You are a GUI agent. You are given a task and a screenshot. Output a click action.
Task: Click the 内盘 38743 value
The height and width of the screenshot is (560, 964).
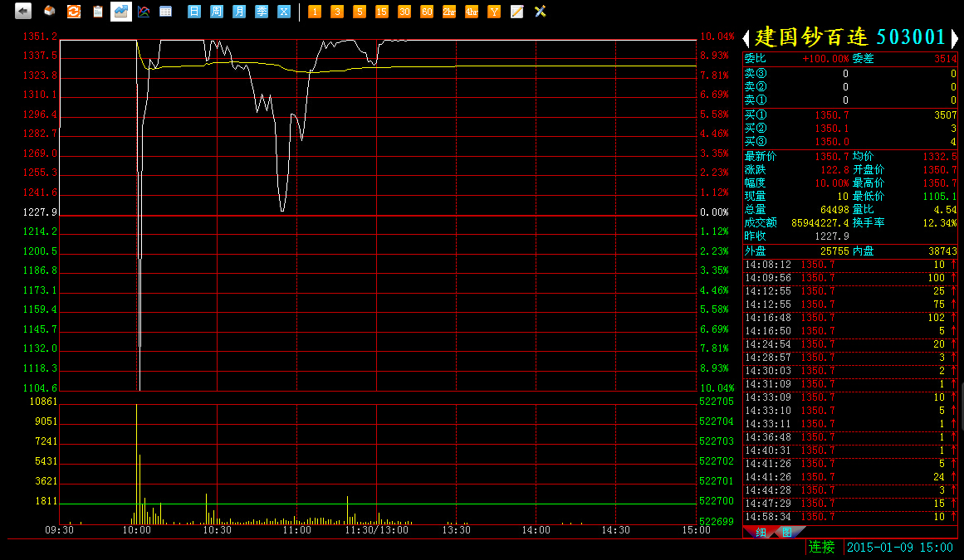(942, 251)
